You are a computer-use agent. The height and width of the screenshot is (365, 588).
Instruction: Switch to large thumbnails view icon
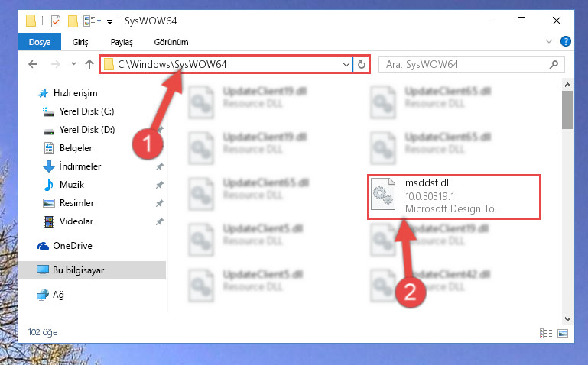(x=563, y=333)
